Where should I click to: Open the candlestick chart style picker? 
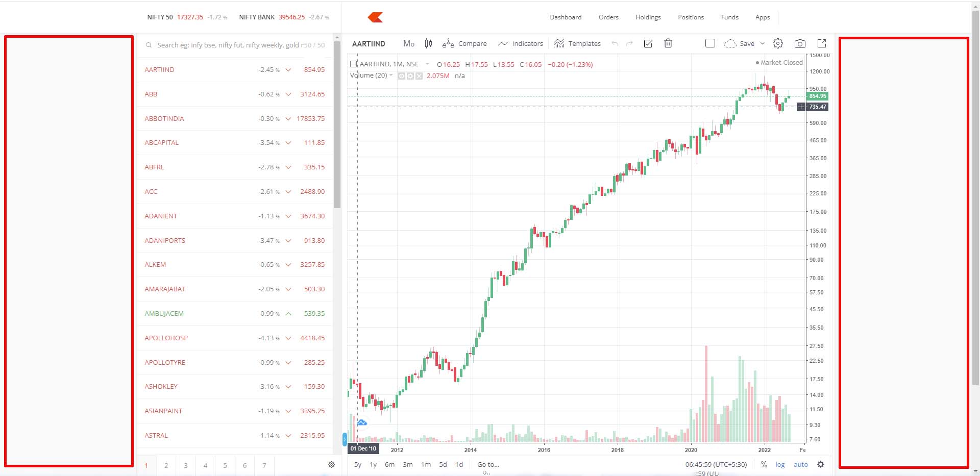point(428,43)
